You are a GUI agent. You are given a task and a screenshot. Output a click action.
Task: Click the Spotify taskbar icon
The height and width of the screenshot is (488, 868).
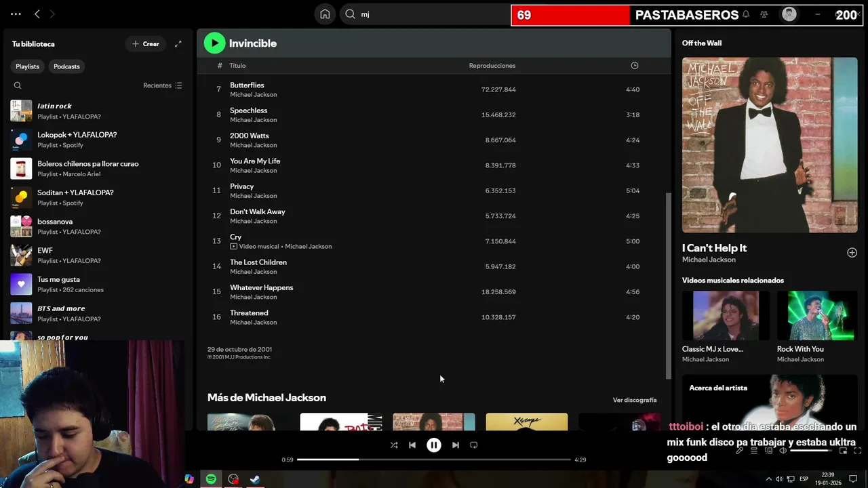(x=211, y=479)
